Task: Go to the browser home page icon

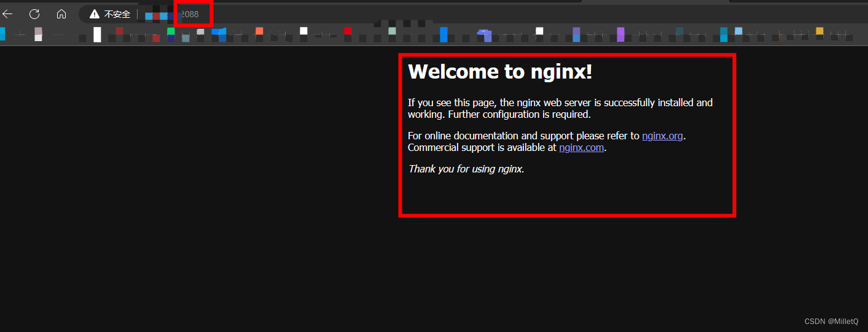Action: click(x=61, y=14)
